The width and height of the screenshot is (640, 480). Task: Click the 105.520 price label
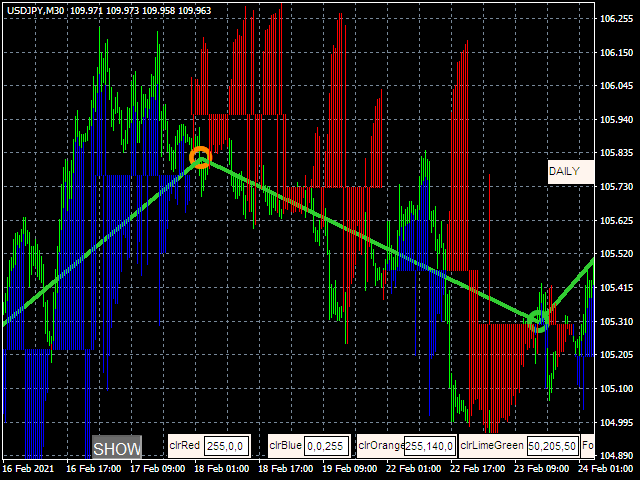pyautogui.click(x=616, y=254)
